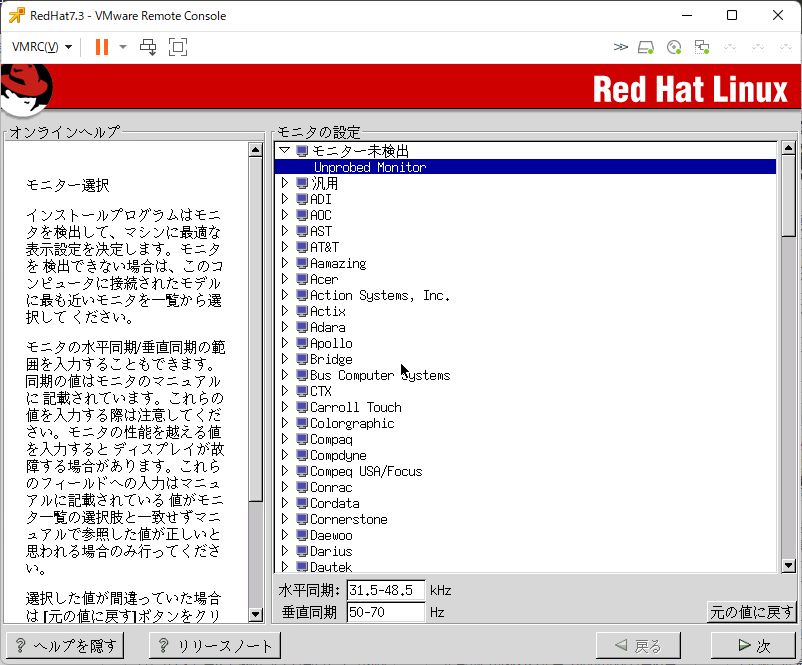This screenshot has width=802, height=665.
Task: Click the モニター選択 help heading
Action: pyautogui.click(x=68, y=185)
